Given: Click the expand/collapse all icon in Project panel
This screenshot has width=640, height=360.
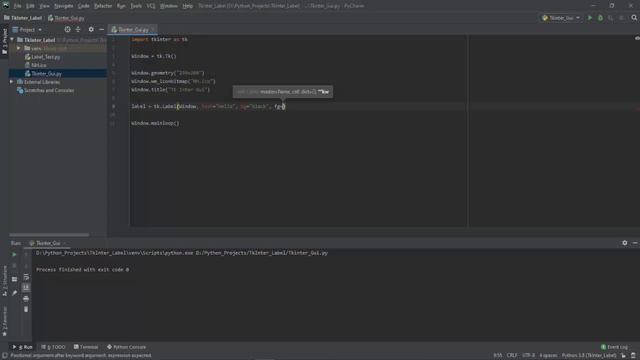Looking at the screenshot, I should coord(78,29).
